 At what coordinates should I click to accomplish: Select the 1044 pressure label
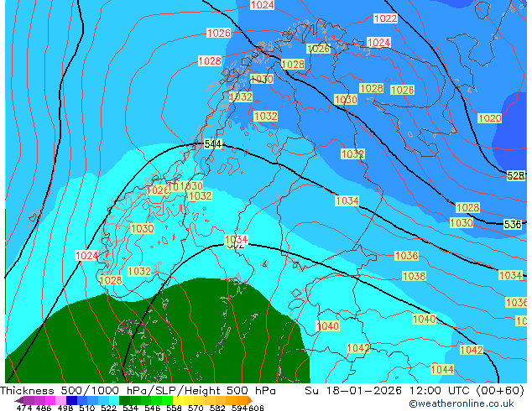pyautogui.click(x=442, y=369)
